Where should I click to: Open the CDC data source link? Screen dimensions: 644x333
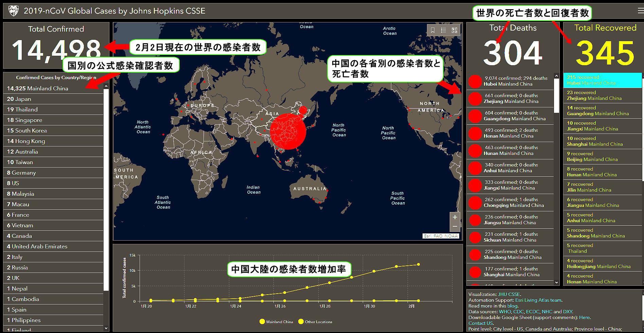[518, 312]
